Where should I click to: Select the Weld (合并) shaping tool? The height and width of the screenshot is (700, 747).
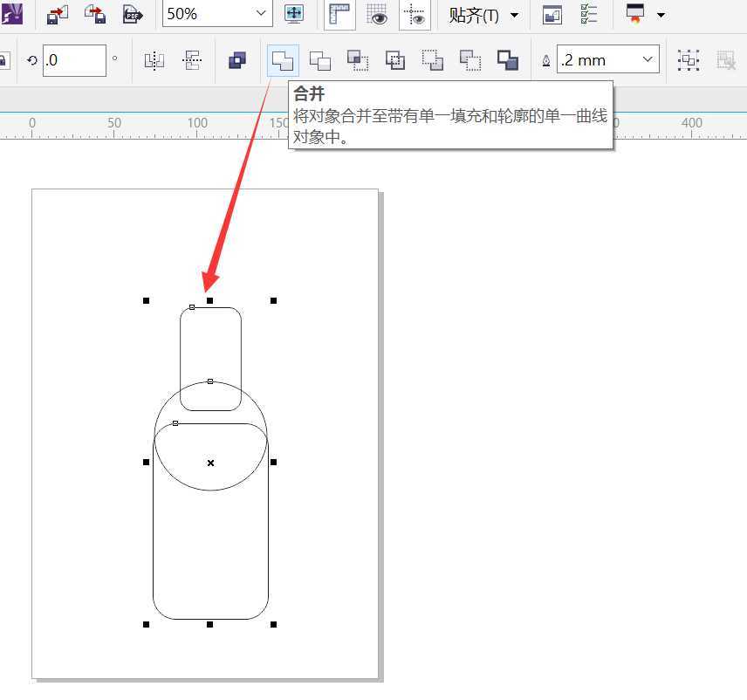(284, 59)
